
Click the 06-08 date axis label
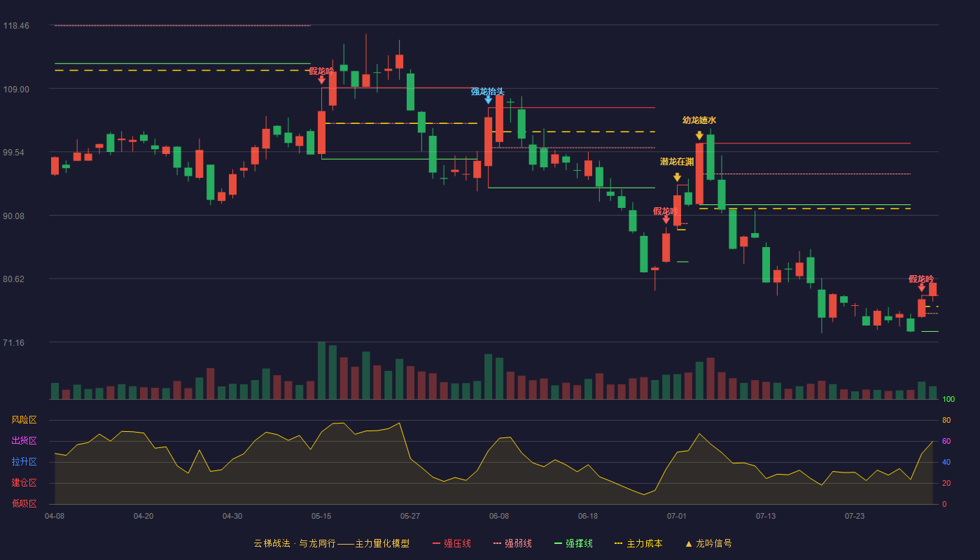point(499,516)
